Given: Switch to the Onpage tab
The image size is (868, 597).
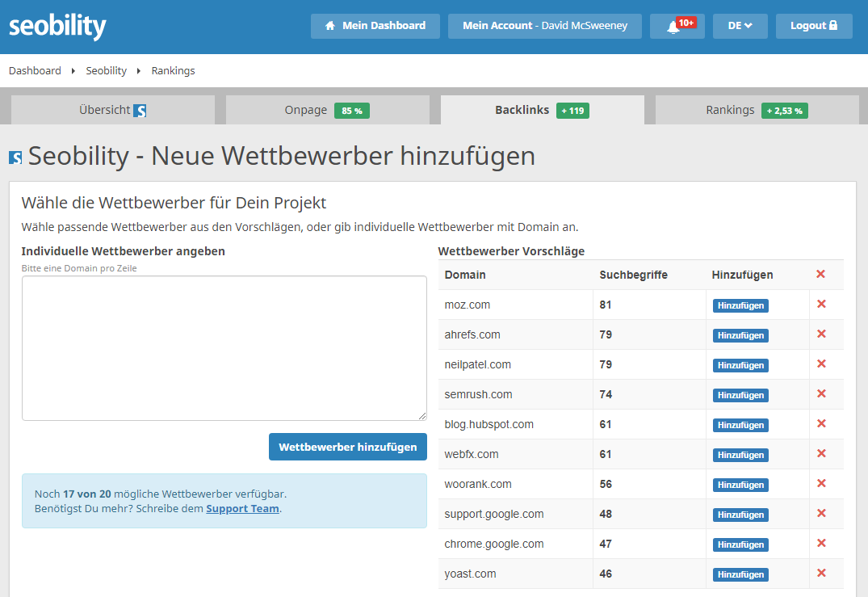Looking at the screenshot, I should (328, 110).
